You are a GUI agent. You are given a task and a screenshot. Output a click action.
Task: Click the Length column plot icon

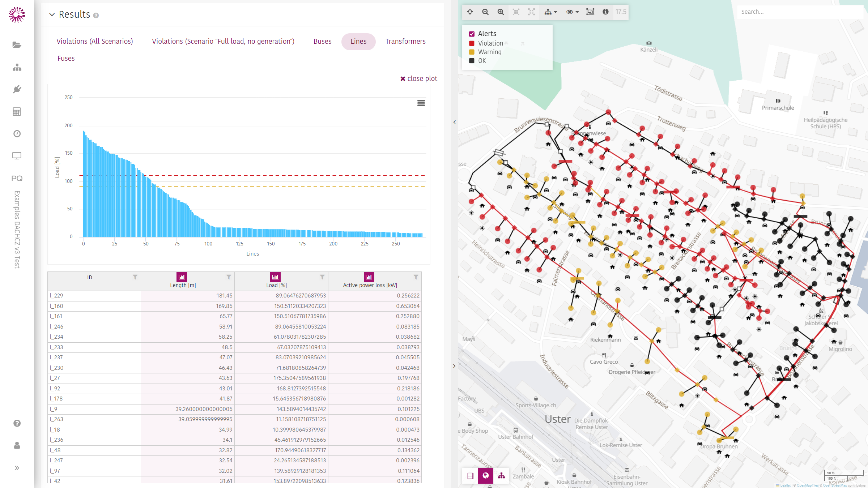[x=182, y=277]
